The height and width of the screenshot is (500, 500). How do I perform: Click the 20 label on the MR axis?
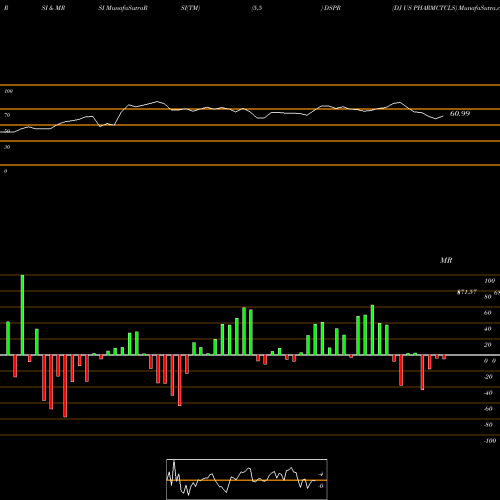coord(488,345)
